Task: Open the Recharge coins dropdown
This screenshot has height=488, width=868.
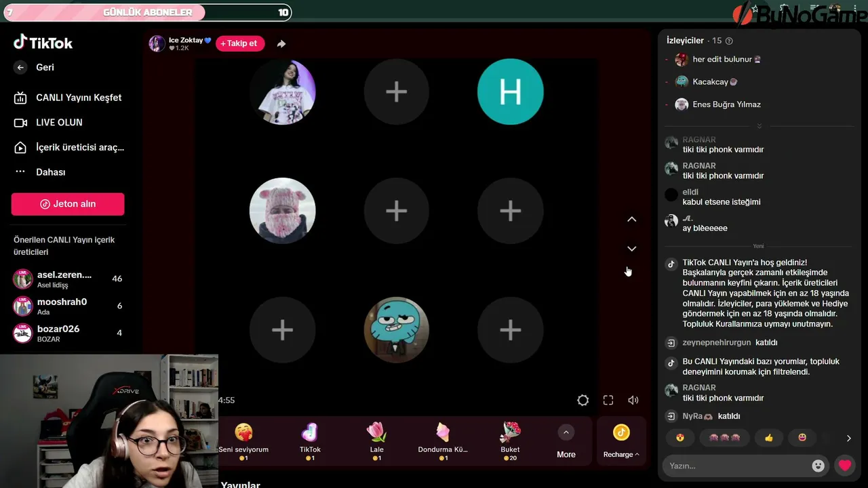Action: point(621,441)
